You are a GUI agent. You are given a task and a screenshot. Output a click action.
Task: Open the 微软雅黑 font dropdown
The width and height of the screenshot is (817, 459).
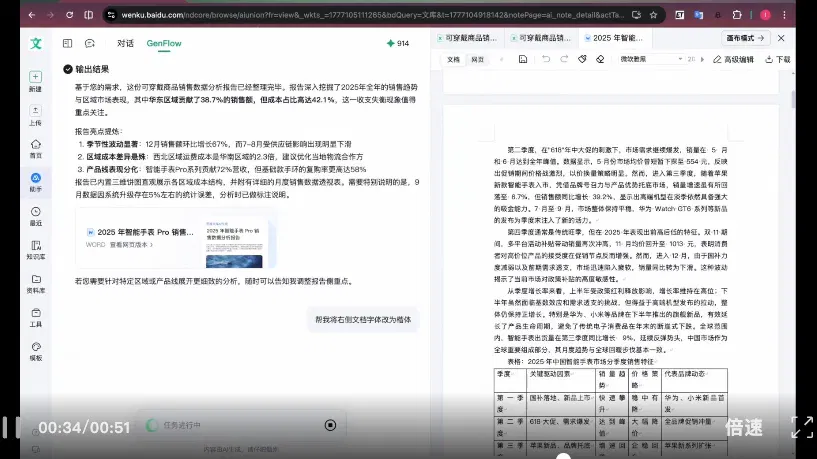[651, 59]
